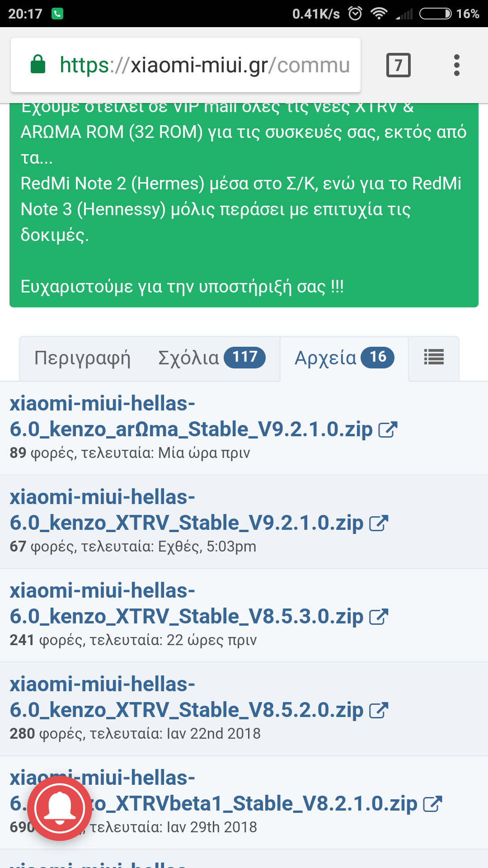
Task: Switch to the Περιγραφή tab
Action: click(82, 358)
